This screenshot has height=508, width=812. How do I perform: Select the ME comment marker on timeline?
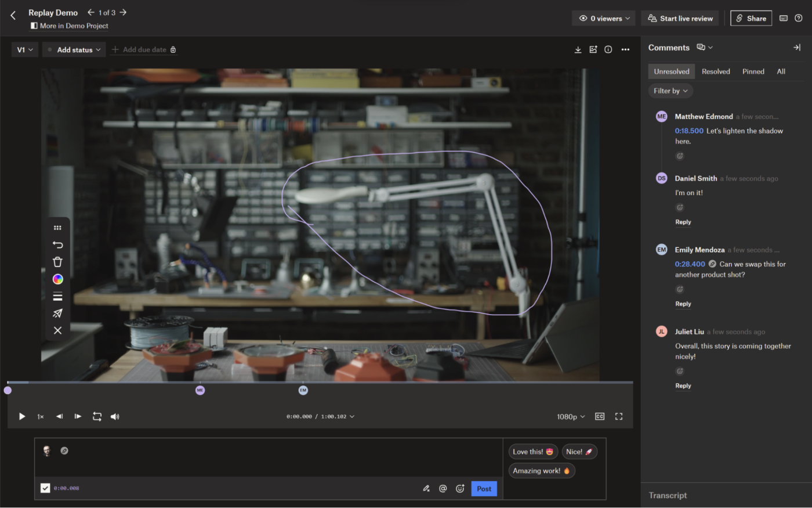point(200,390)
